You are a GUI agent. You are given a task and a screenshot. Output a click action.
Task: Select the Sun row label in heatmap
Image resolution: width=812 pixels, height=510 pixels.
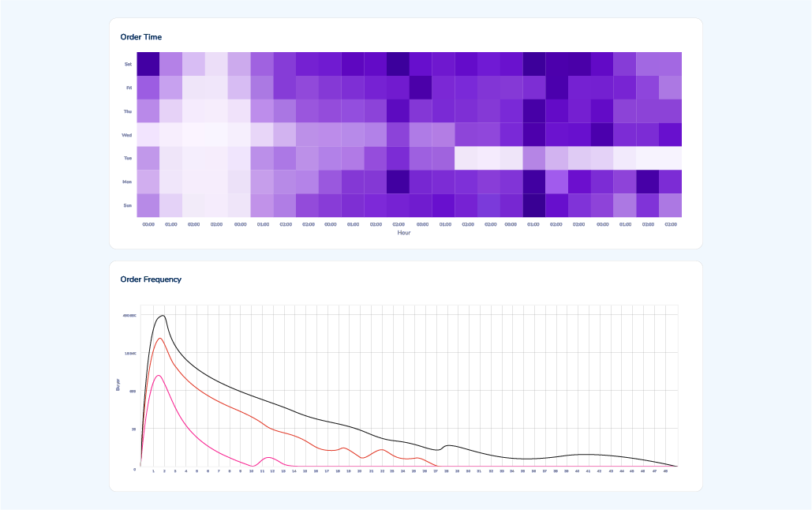(127, 205)
